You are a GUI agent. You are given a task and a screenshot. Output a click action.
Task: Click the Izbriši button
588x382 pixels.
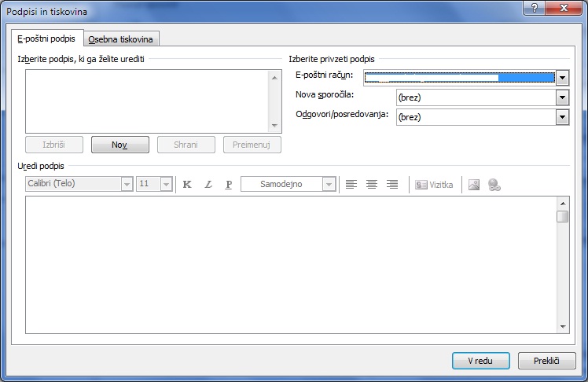pyautogui.click(x=54, y=145)
